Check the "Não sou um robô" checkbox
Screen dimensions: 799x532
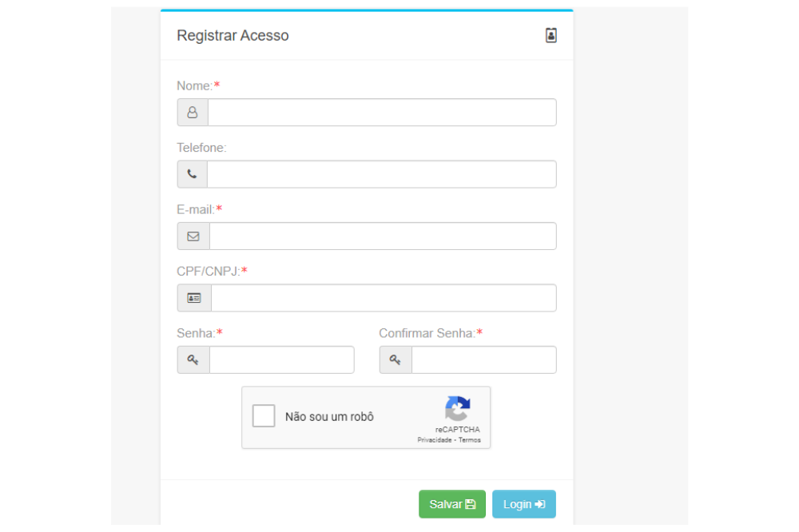tap(264, 416)
